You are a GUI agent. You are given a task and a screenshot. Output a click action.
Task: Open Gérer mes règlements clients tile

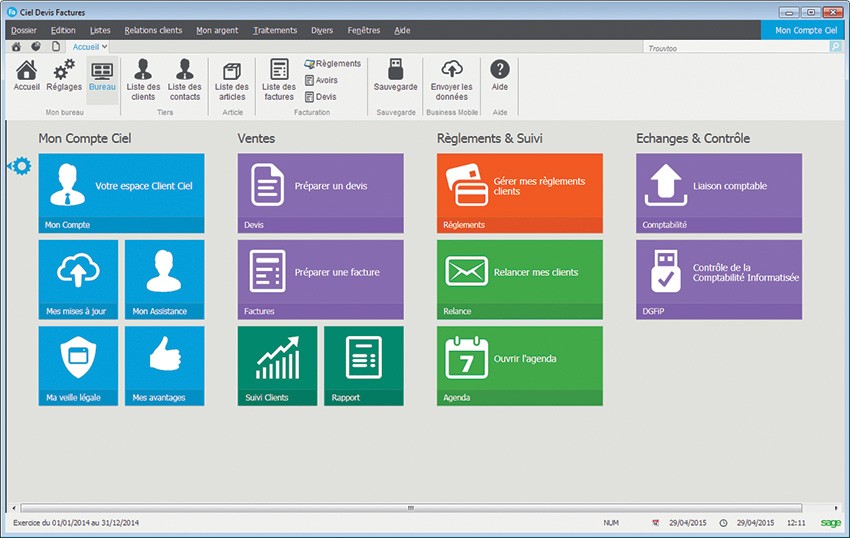[519, 193]
